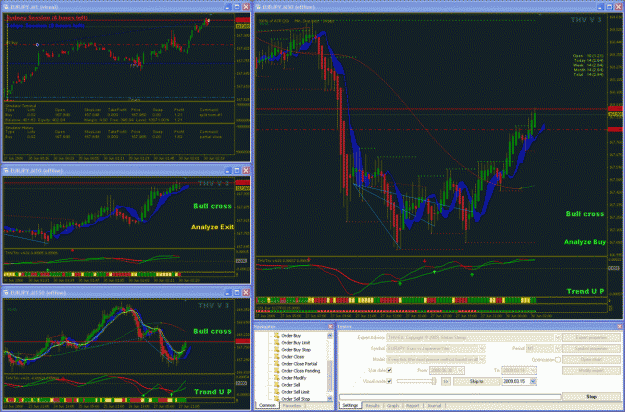
Task: Toggle the Use date checkbox
Action: point(389,370)
